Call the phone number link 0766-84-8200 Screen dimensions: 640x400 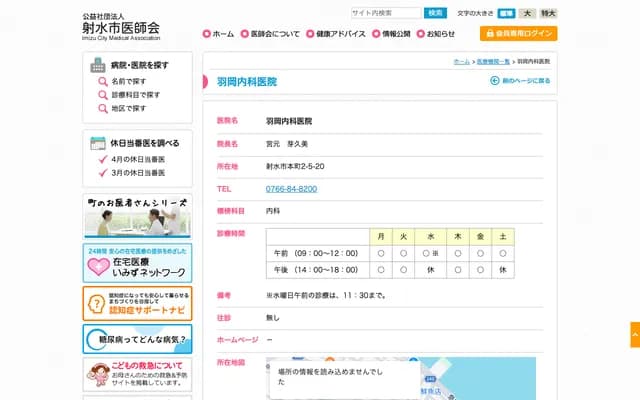click(291, 188)
